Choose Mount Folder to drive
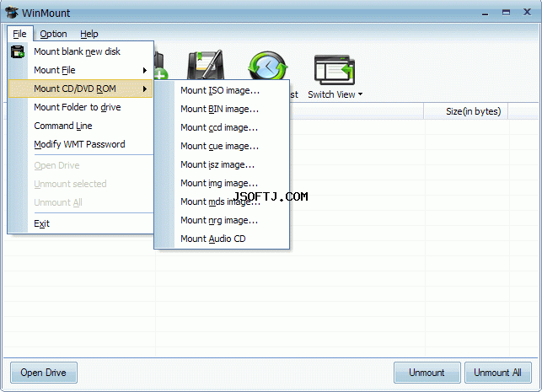Screen dimensions: 542x392 [80, 107]
